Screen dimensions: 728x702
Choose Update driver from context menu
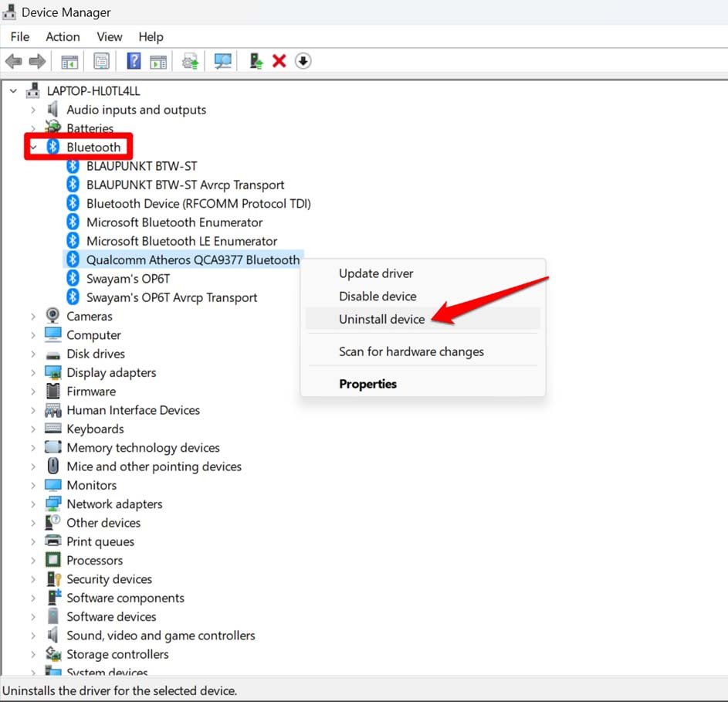423,273
